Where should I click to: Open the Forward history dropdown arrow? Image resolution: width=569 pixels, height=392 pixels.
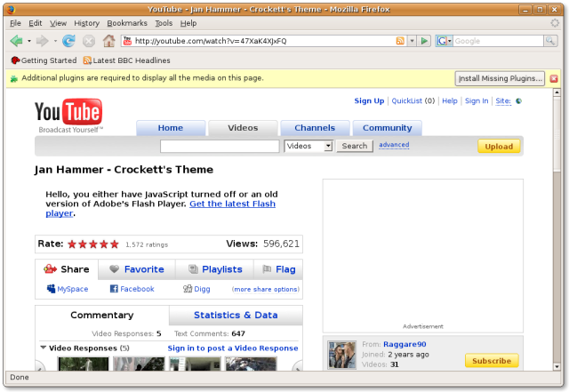[x=55, y=41]
